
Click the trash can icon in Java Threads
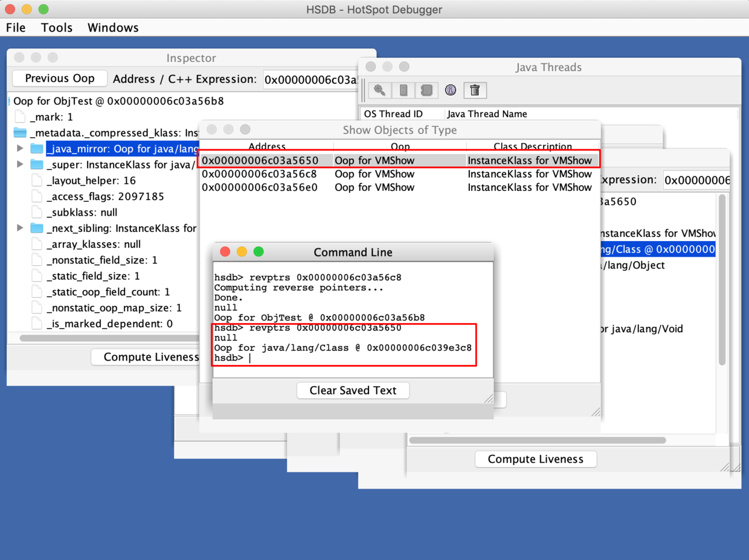[x=475, y=91]
